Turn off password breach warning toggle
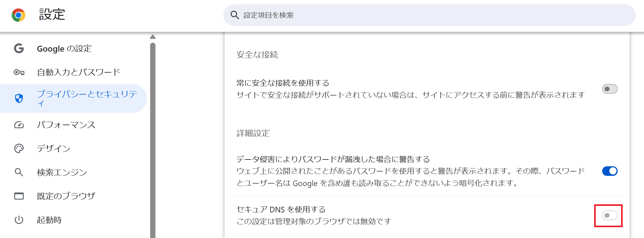This screenshot has height=238, width=644. click(610, 171)
